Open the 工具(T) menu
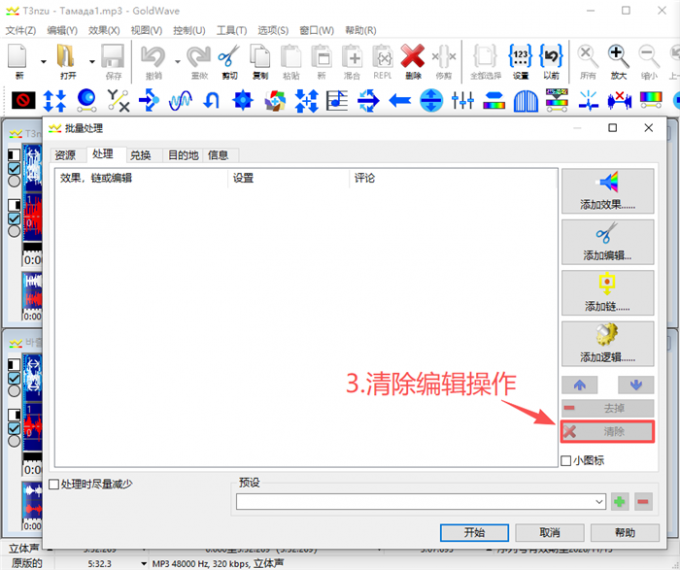Screen dimensions: 680x570 232,30
